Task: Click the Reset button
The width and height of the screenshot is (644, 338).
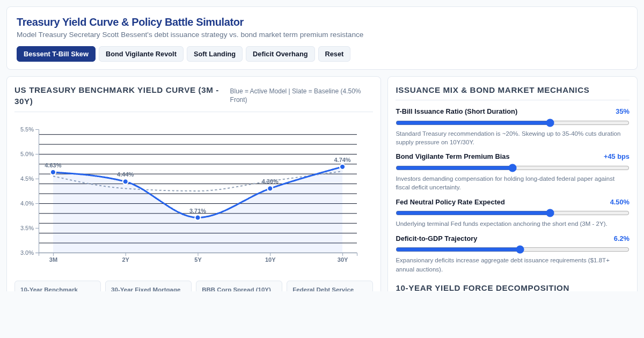Action: click(334, 54)
